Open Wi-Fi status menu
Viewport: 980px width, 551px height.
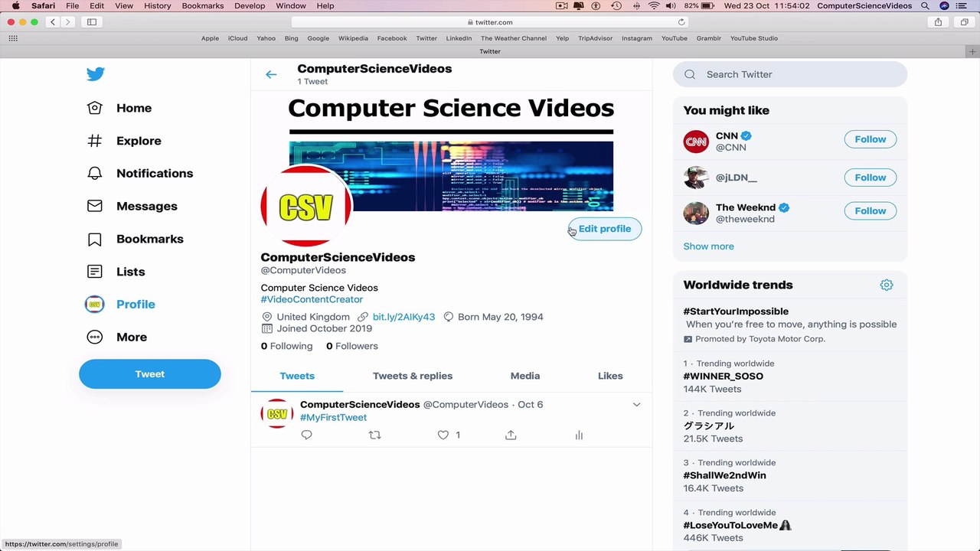[x=653, y=5]
